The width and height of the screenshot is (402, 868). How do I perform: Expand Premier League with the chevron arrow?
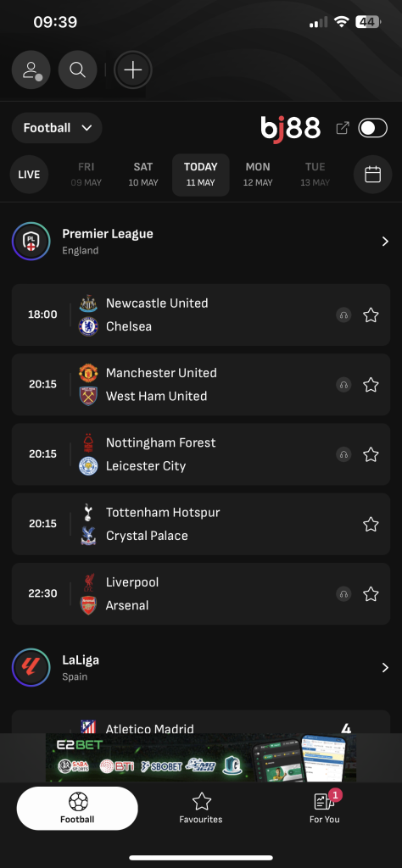(385, 242)
